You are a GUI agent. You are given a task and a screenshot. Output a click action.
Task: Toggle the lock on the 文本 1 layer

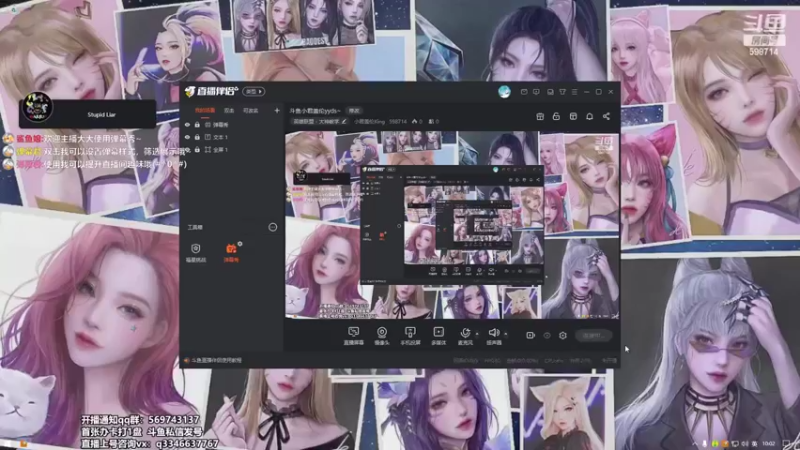[x=197, y=137]
